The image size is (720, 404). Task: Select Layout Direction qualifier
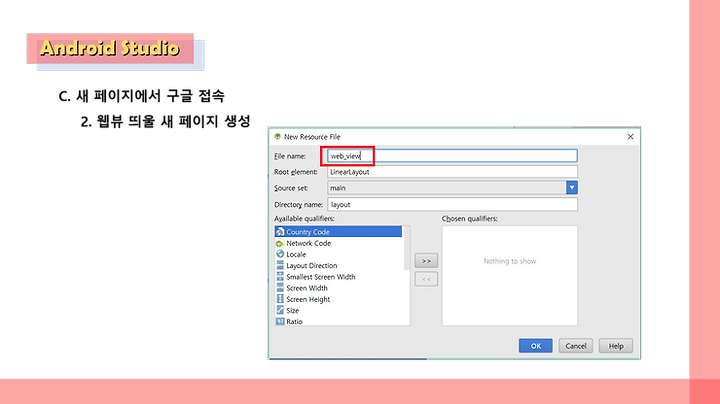[x=338, y=265]
